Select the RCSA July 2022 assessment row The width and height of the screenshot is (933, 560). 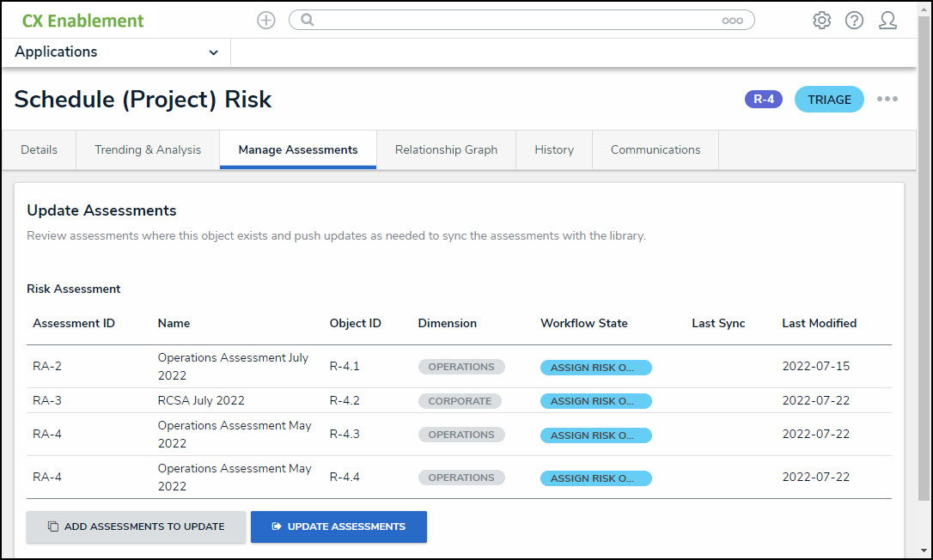click(201, 400)
